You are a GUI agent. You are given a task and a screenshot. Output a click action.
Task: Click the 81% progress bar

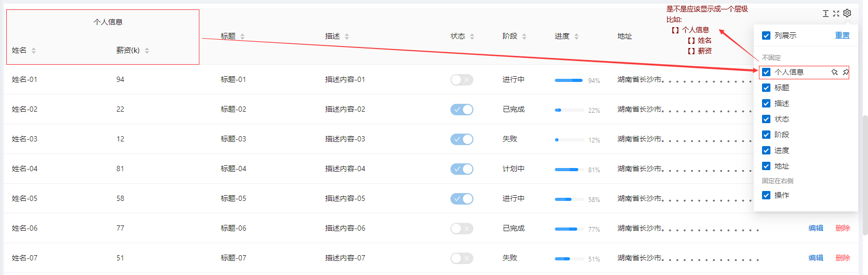(569, 170)
